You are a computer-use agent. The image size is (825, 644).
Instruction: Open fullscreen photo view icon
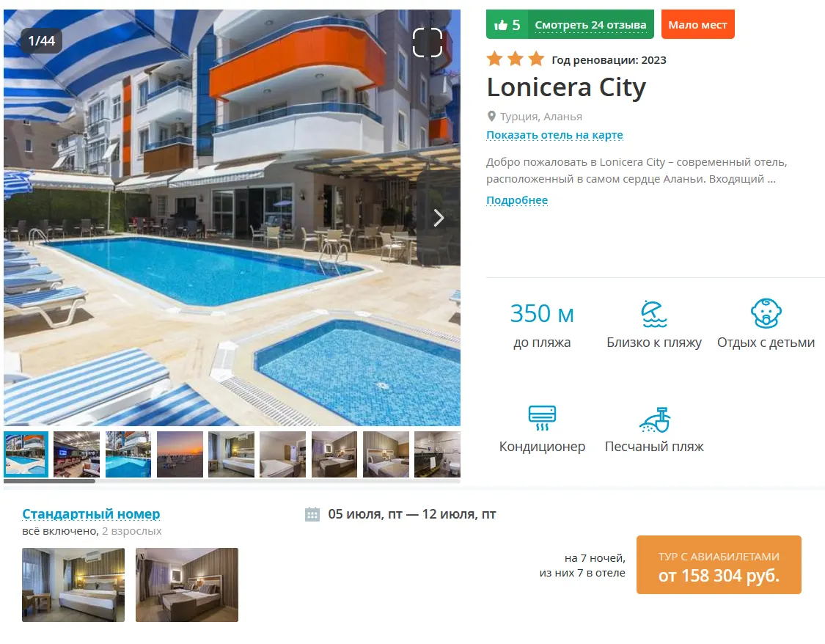click(x=428, y=42)
